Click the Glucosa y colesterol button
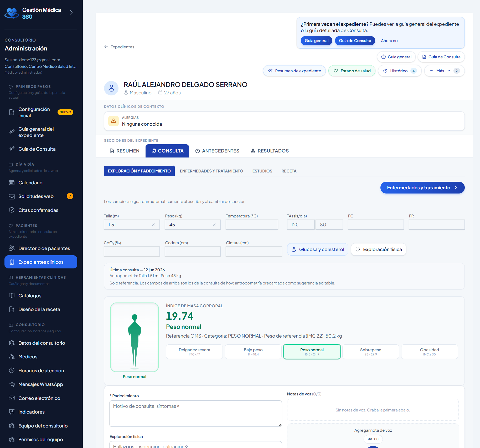 click(318, 250)
